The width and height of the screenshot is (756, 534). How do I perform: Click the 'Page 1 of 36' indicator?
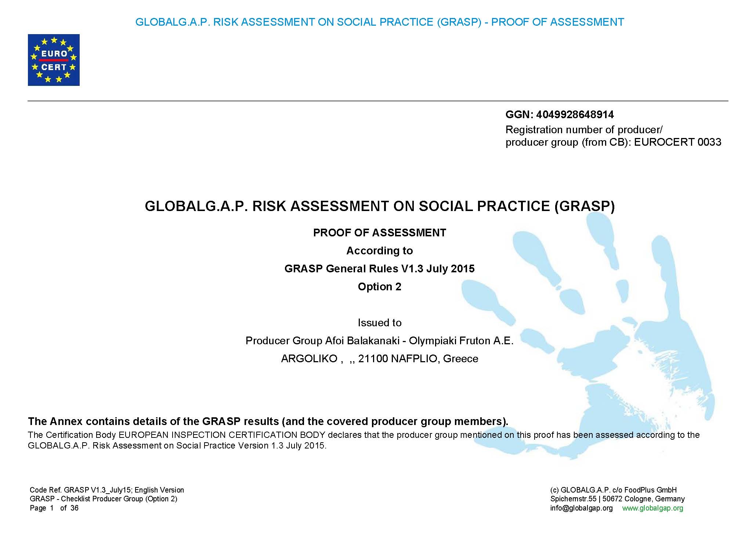pyautogui.click(x=54, y=508)
